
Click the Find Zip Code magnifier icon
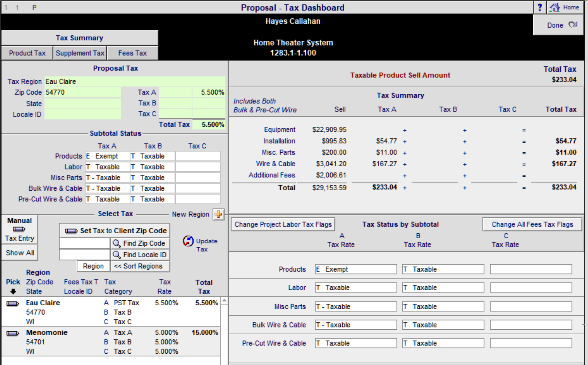117,243
